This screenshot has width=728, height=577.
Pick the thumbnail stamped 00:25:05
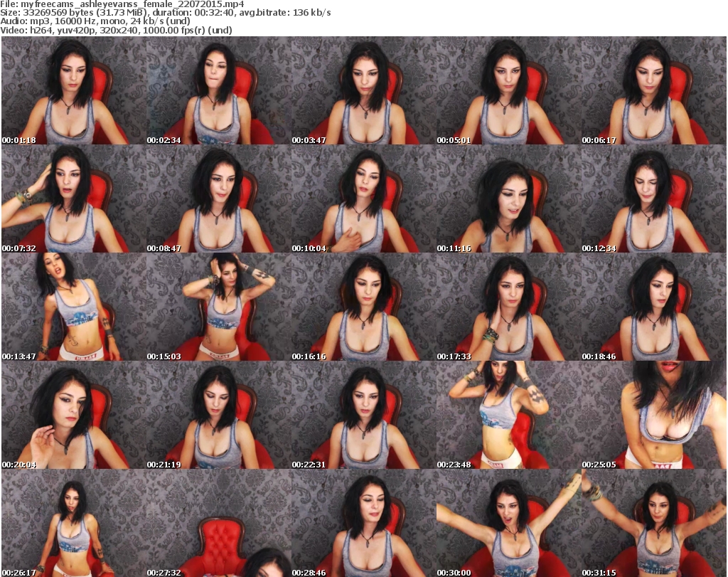pos(654,415)
